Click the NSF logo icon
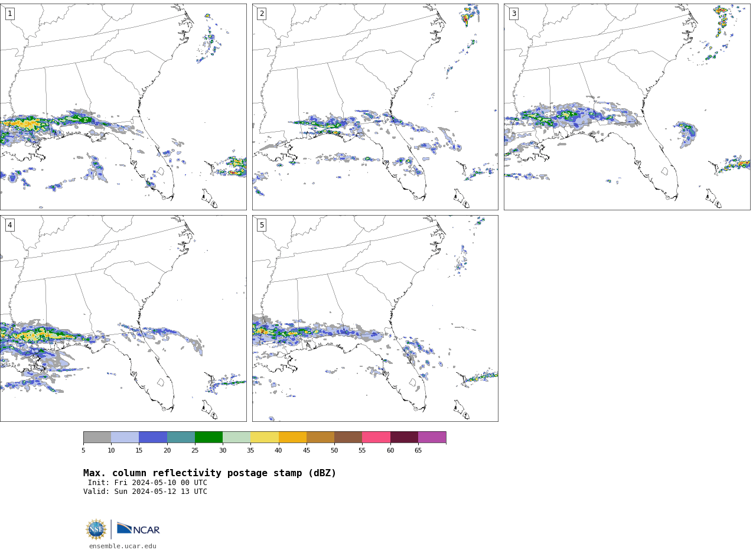Screen dimensions: 756x553 pyautogui.click(x=96, y=529)
